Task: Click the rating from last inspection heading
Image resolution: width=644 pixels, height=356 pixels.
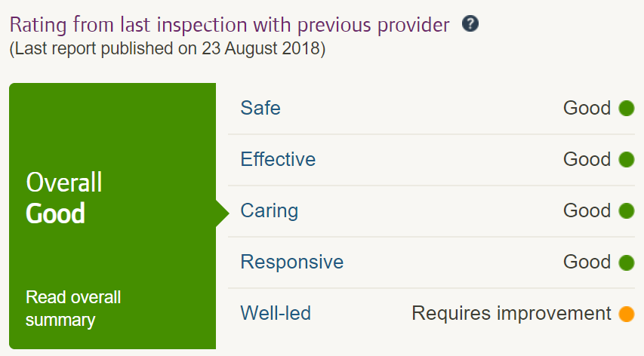Action: coord(230,26)
